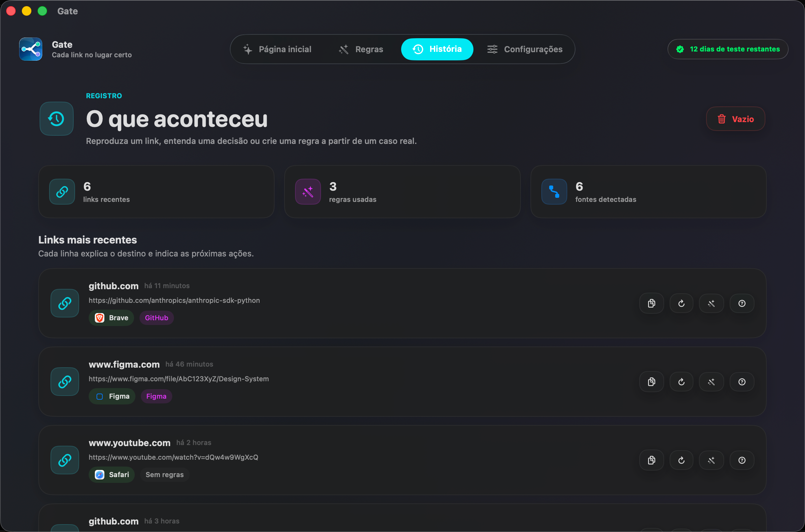Click the YouTube watch URL text
805x532 pixels.
[x=173, y=457]
